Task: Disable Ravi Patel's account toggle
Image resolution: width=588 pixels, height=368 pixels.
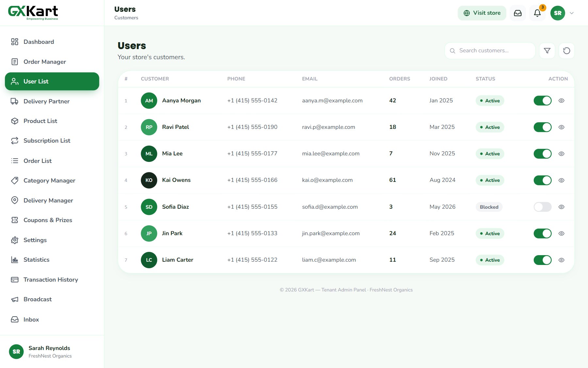Action: click(543, 127)
